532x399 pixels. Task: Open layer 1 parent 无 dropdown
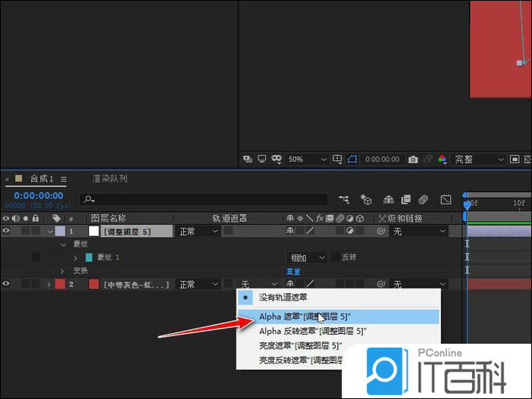(419, 232)
